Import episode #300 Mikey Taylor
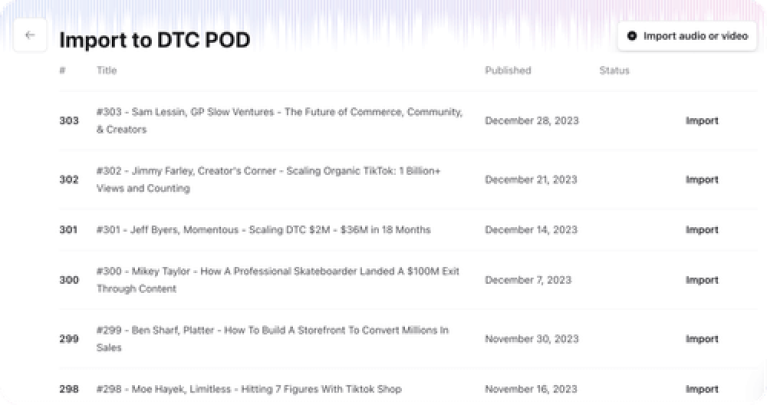 click(x=701, y=280)
